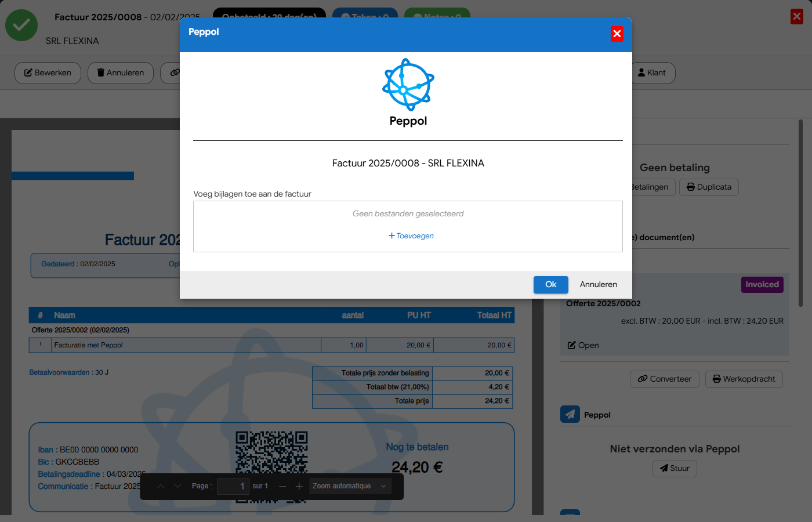Click the 'Nog te betalen' label

pyautogui.click(x=417, y=447)
